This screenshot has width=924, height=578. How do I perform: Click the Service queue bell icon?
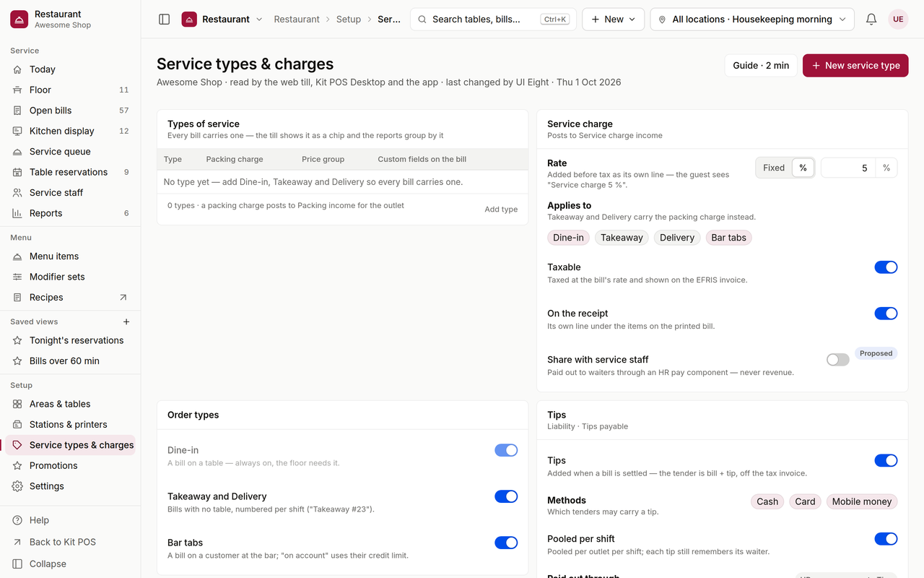[x=17, y=152]
